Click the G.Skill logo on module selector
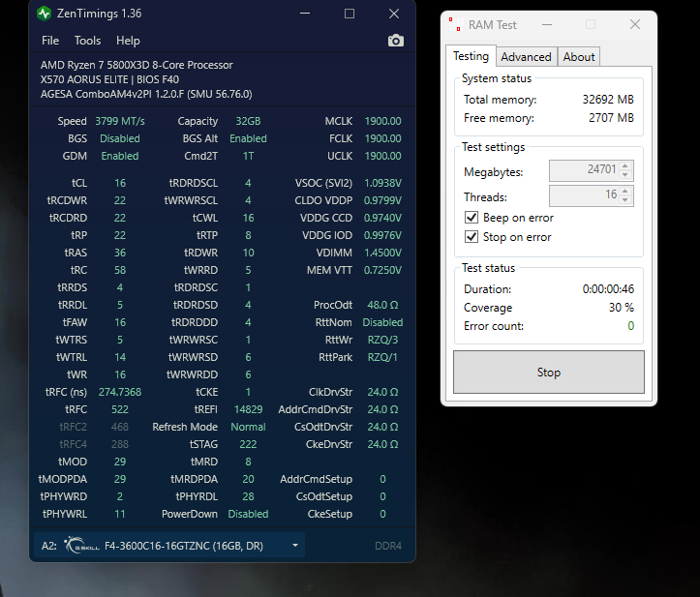The width and height of the screenshot is (700, 597). (81, 546)
